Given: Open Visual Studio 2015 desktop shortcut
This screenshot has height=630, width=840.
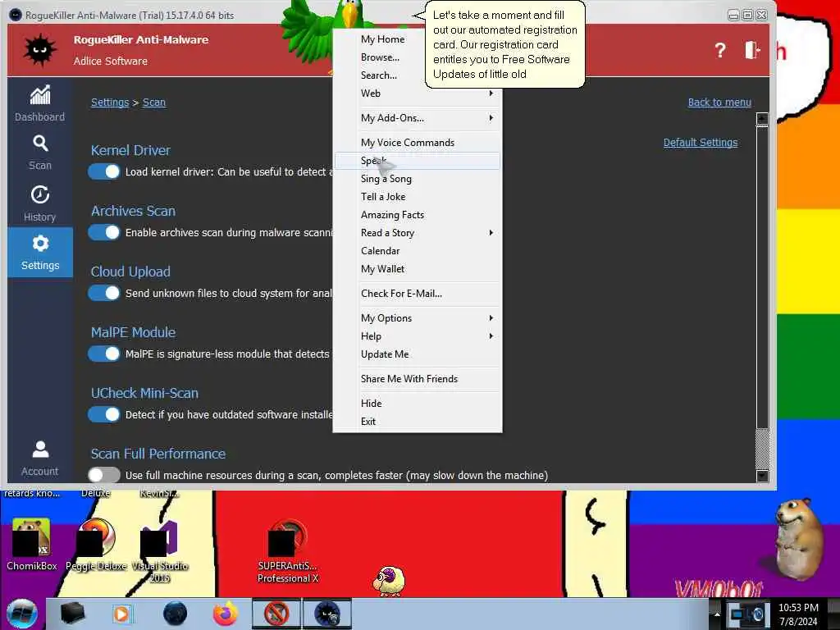Looking at the screenshot, I should [160, 550].
